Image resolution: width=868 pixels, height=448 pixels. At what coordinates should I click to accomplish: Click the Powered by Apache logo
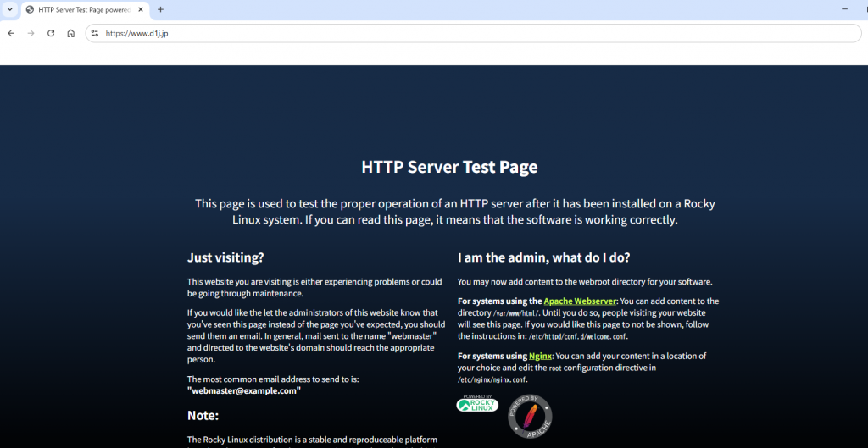pyautogui.click(x=530, y=417)
